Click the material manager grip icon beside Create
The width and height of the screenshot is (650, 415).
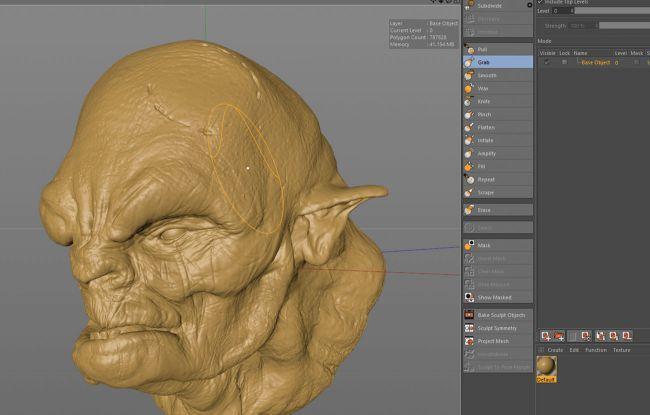[541, 350]
